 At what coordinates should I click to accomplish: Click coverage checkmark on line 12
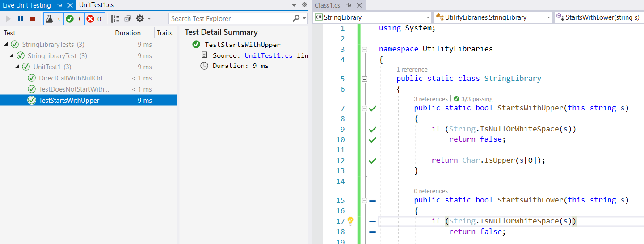pyautogui.click(x=373, y=161)
